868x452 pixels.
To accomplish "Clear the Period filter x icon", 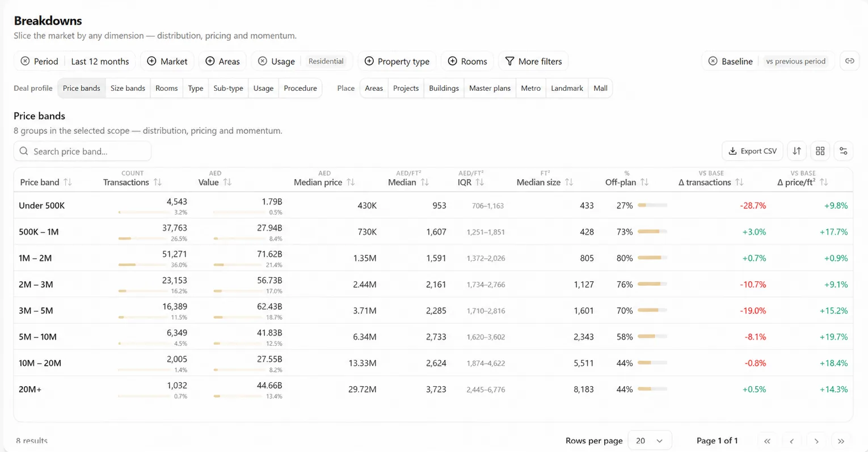I will click(25, 61).
